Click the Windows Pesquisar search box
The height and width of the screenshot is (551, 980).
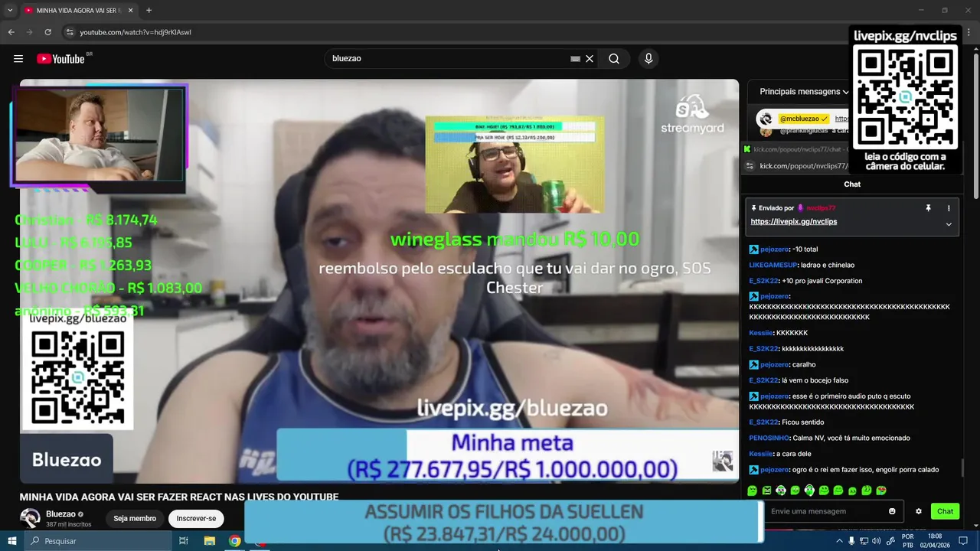(x=98, y=541)
